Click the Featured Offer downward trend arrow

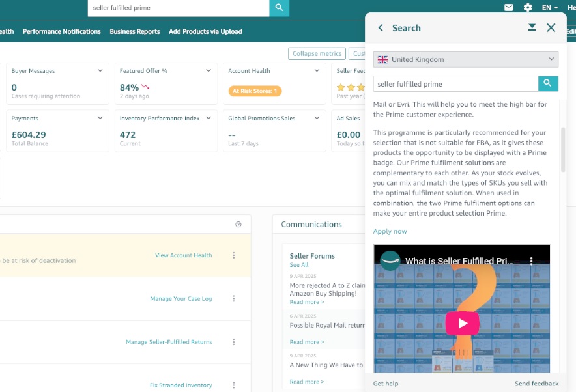click(x=145, y=87)
